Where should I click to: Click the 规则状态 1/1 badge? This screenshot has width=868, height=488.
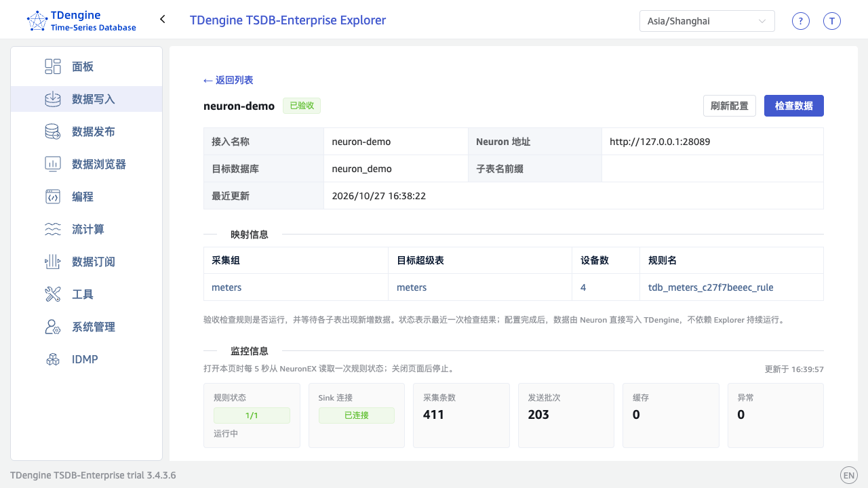tap(252, 415)
